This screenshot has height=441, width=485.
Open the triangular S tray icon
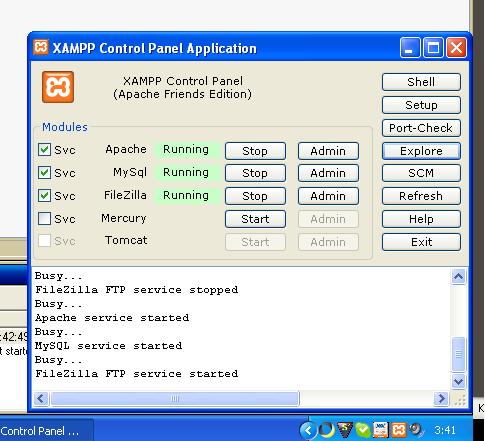point(345,430)
